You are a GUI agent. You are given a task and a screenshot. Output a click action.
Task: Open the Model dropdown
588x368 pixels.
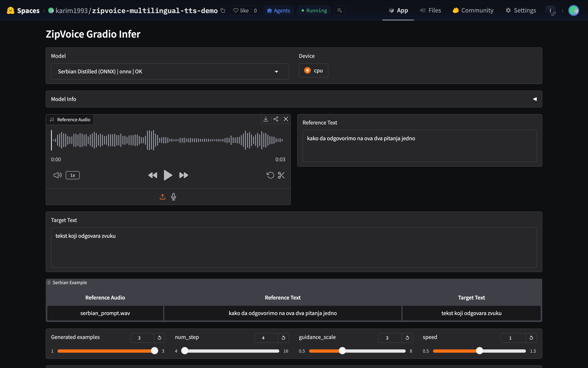[x=170, y=71]
